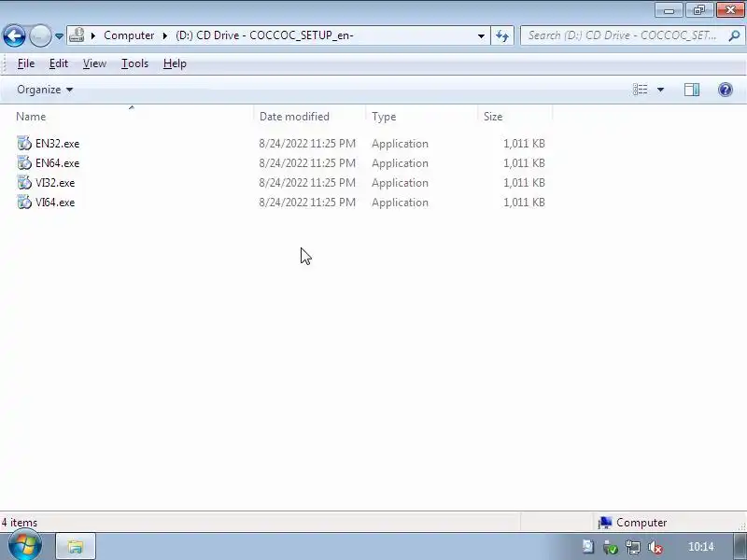Viewport: 747px width, 560px height.
Task: Click the search magnifier icon
Action: [x=734, y=35]
